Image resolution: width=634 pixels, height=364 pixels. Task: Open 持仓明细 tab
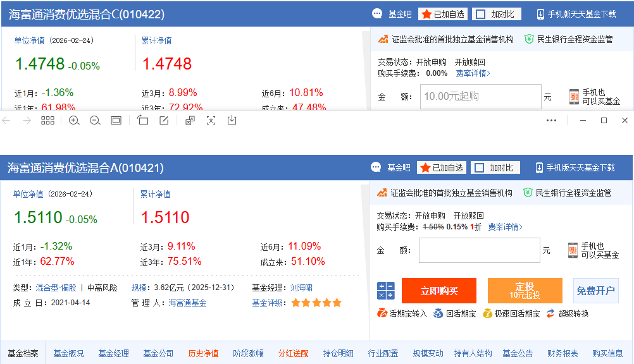click(338, 353)
